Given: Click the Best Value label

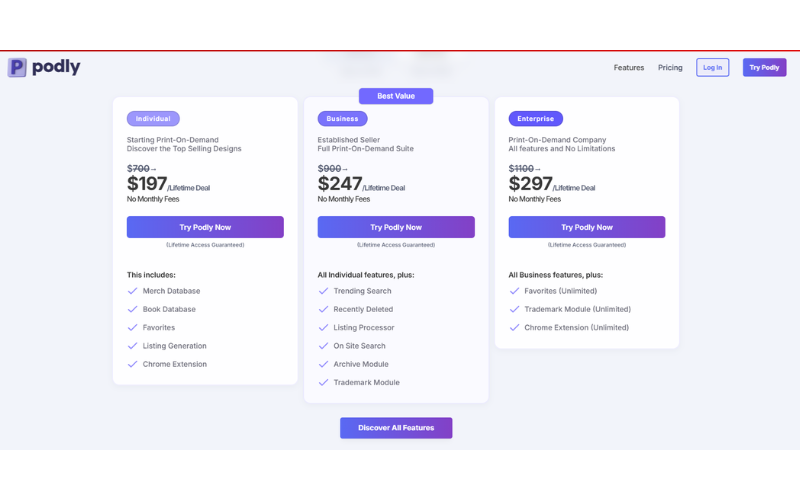Looking at the screenshot, I should tap(396, 96).
